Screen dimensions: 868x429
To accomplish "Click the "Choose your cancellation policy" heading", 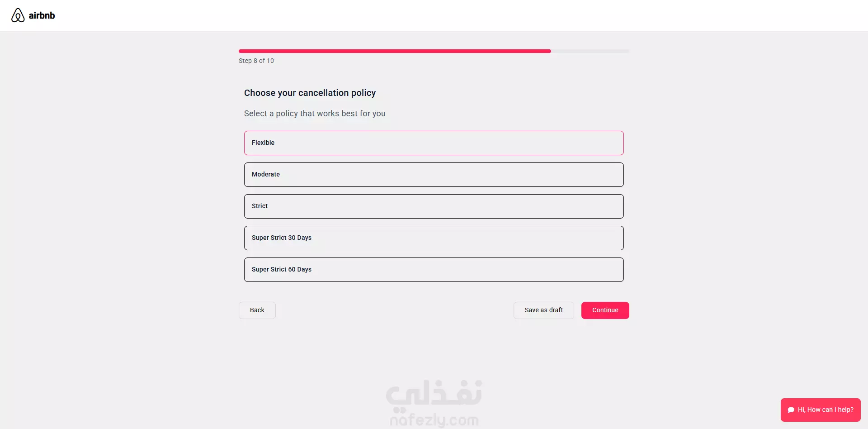I will pos(310,93).
